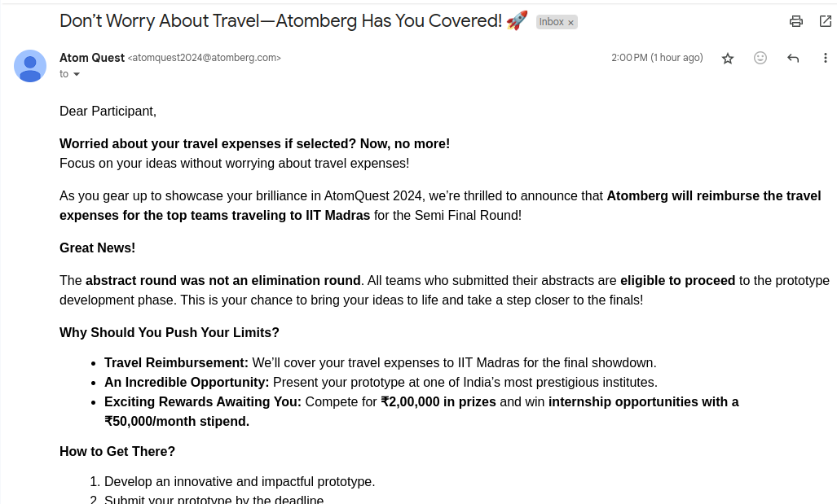Click the rocket emoji in the subject
Image resolution: width=837 pixels, height=504 pixels.
click(x=517, y=20)
